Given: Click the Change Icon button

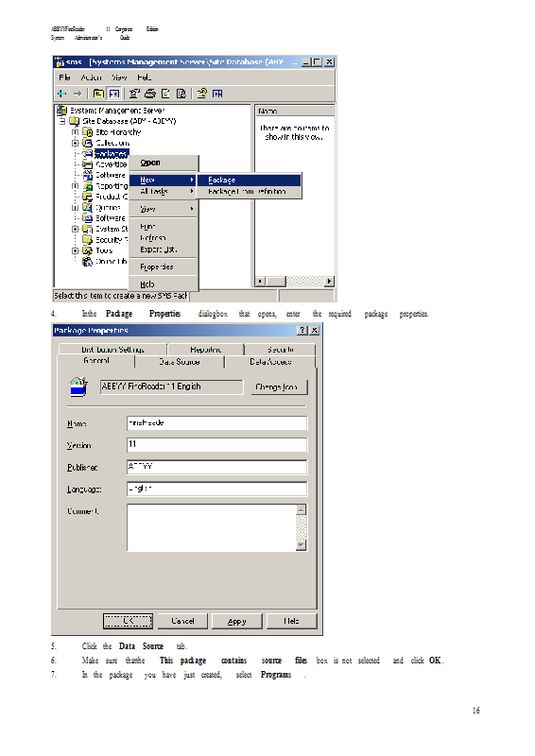Looking at the screenshot, I should [279, 387].
